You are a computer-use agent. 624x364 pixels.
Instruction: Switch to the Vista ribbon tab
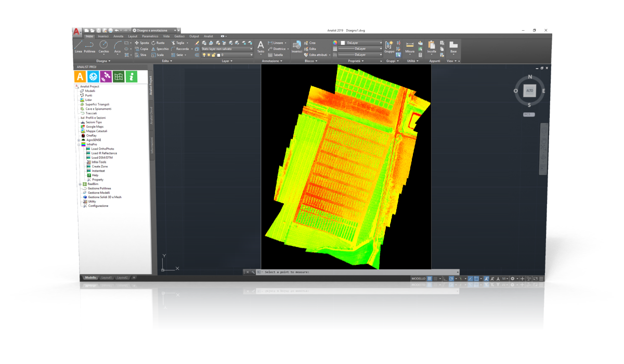point(166,36)
